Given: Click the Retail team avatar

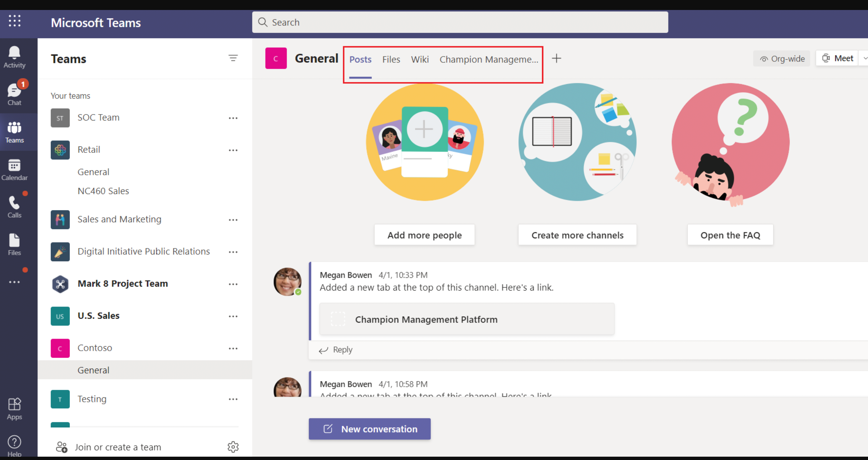Looking at the screenshot, I should click(60, 150).
